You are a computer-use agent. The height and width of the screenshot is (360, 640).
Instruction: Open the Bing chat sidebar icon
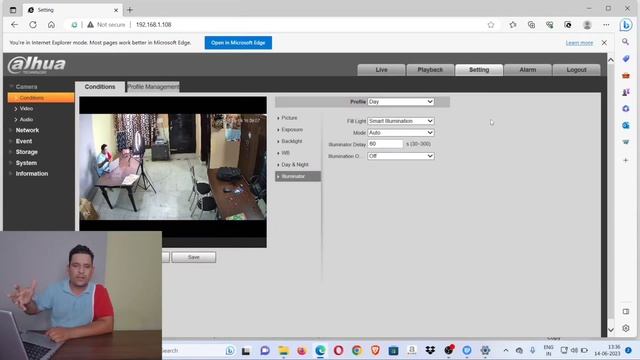coord(626,25)
